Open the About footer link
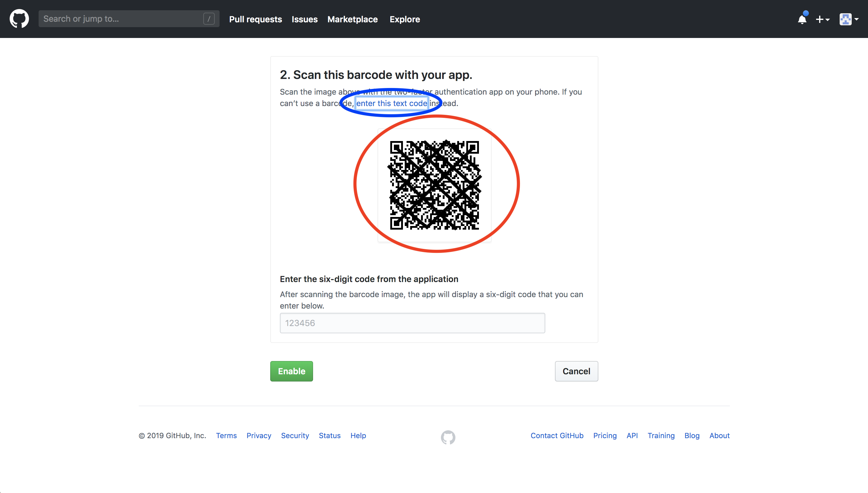Image resolution: width=868 pixels, height=493 pixels. coord(720,435)
